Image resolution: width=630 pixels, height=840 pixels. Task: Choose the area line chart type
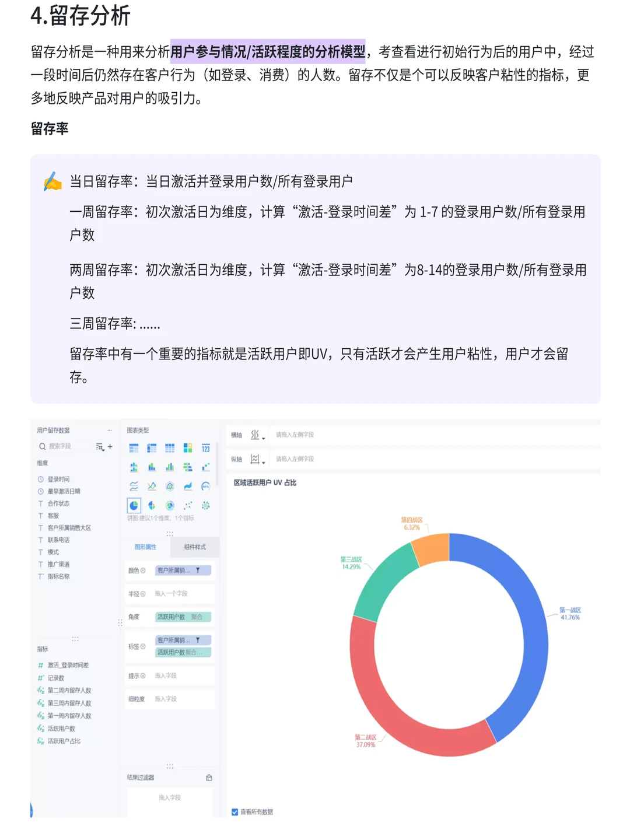(187, 486)
